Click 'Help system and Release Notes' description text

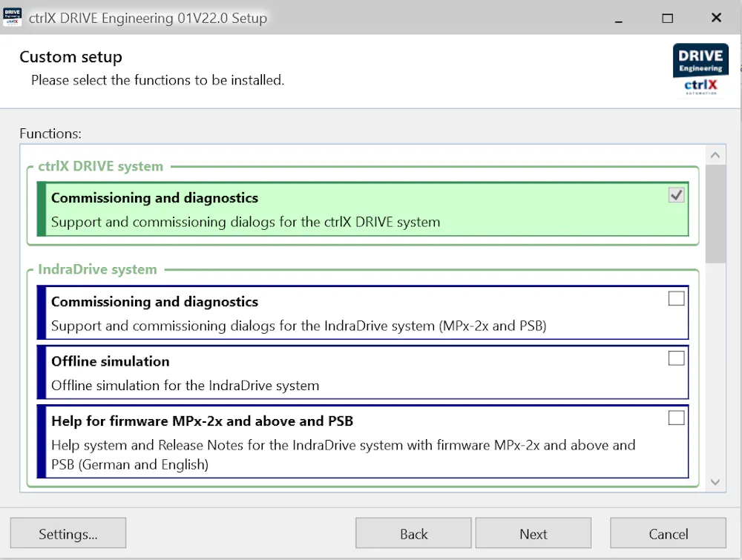click(x=343, y=455)
